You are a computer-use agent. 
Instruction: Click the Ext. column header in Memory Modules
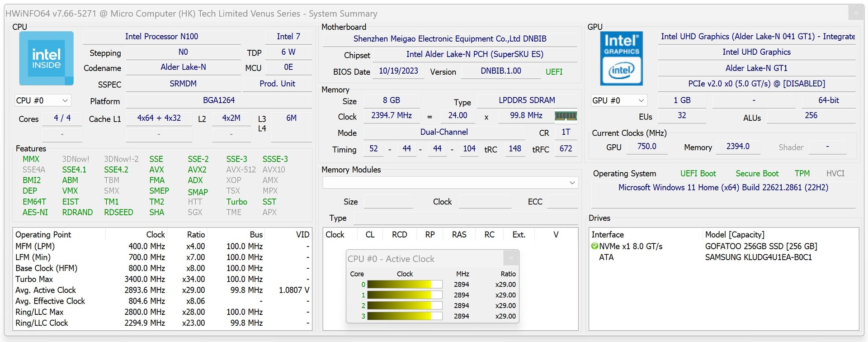519,235
